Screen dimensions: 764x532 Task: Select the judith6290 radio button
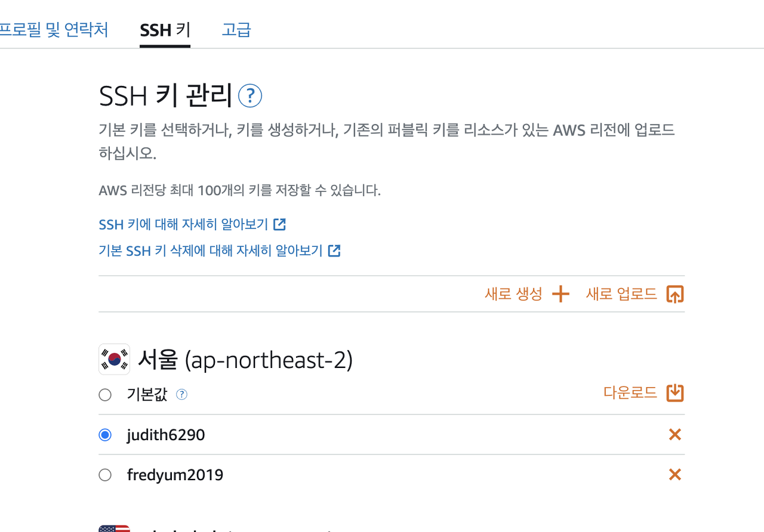pos(105,435)
